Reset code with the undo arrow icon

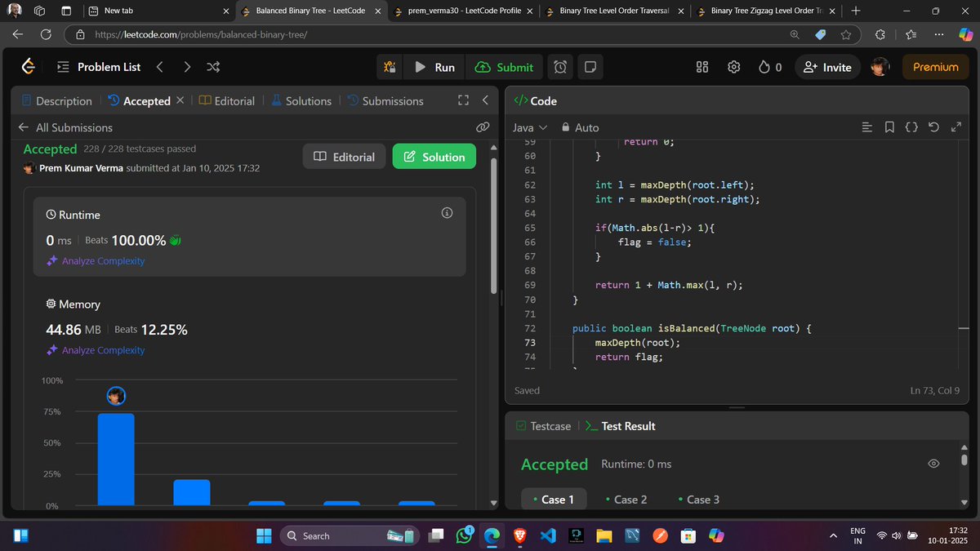(934, 127)
